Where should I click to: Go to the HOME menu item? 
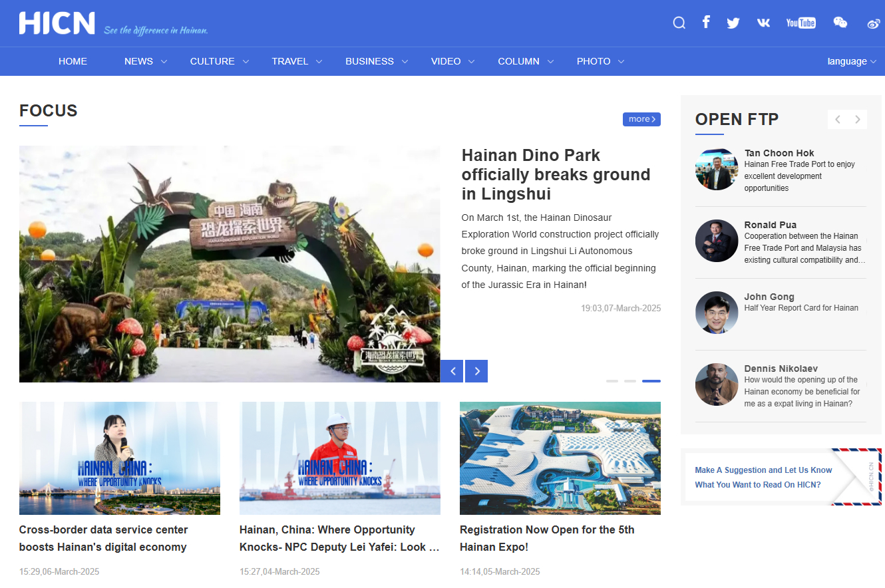coord(73,61)
